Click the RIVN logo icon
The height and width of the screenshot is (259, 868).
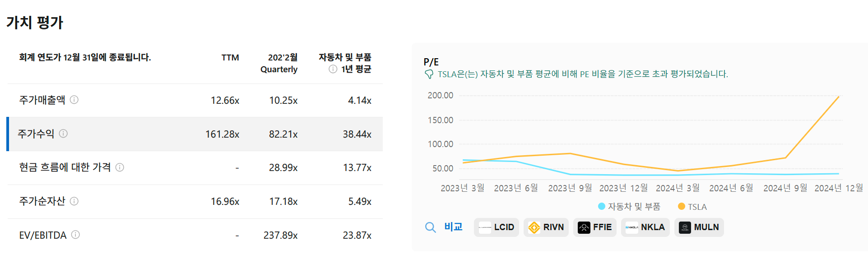534,227
